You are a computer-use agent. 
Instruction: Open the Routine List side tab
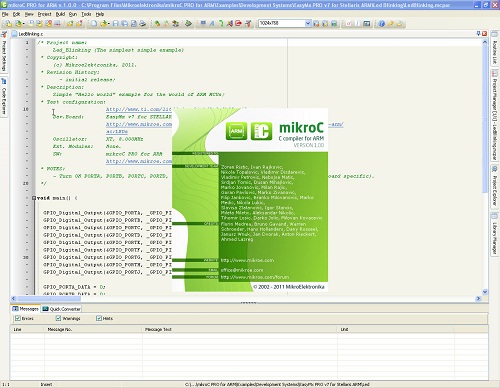[495, 49]
